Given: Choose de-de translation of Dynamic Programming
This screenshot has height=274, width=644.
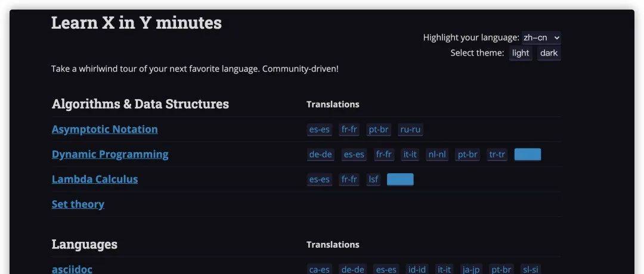Looking at the screenshot, I should (x=320, y=155).
